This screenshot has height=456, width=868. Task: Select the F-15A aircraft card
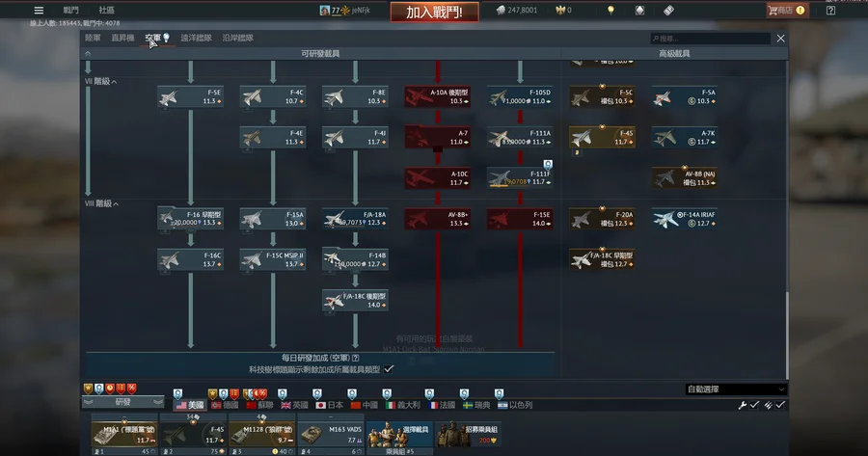(273, 219)
